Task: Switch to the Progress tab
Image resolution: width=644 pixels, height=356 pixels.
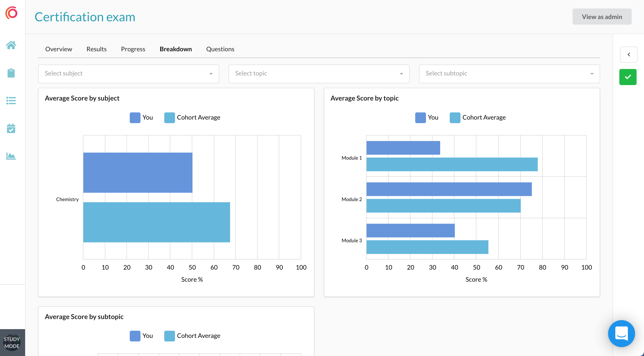Action: (133, 49)
